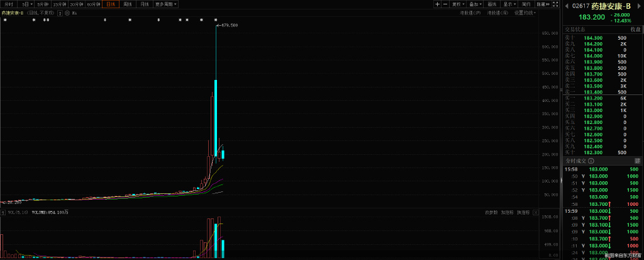Zoom out the chart with minus icon

[x=445, y=4]
